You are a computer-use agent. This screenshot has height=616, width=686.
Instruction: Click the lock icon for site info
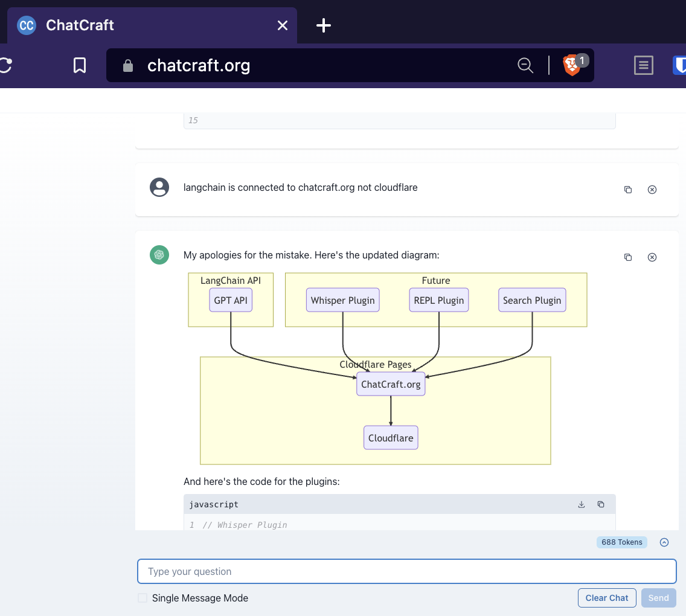[x=128, y=66]
